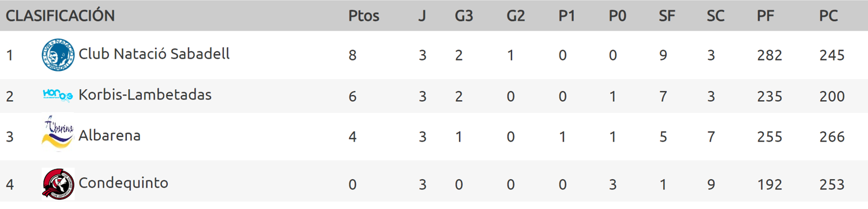Click the Ptos column header
This screenshot has height=209, width=868.
pos(364,16)
